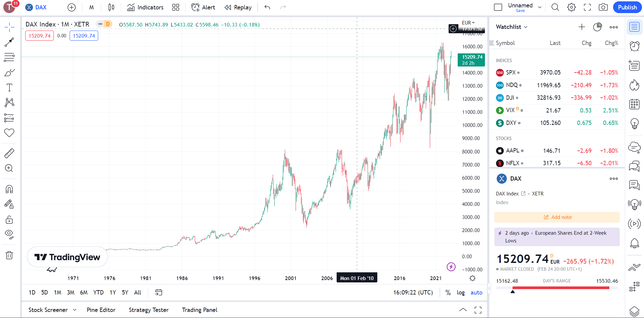Select the AAPL watchlist row
Screen dimensions: 644x318
click(x=557, y=150)
